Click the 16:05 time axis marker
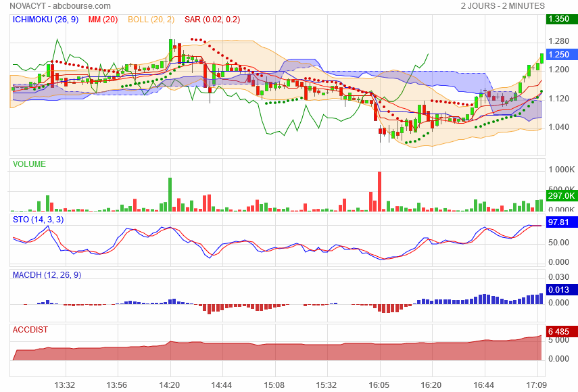Screen dimensions: 578x392 (379, 385)
